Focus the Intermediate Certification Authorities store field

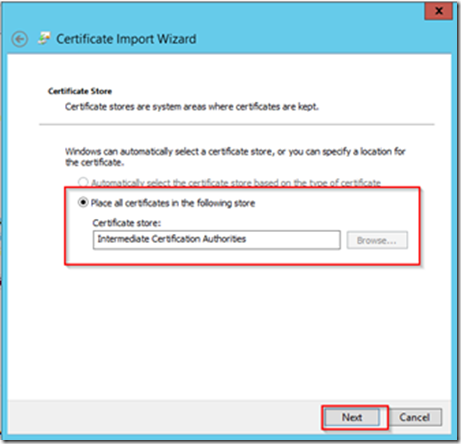pyautogui.click(x=217, y=240)
